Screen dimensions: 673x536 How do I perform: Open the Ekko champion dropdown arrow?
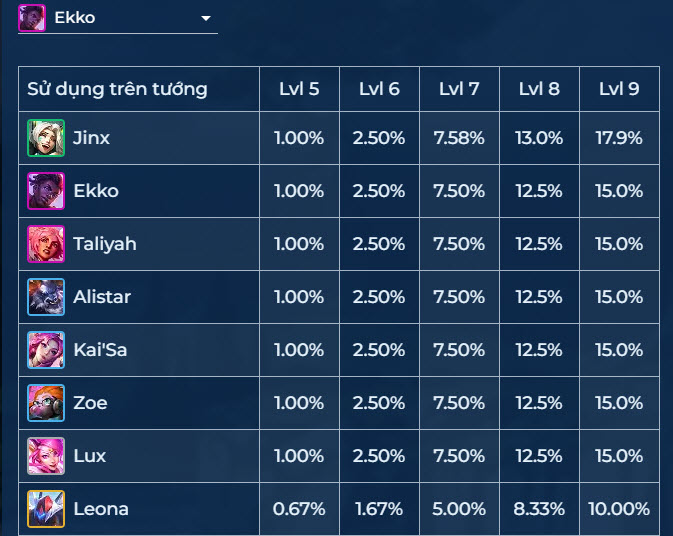coord(206,18)
